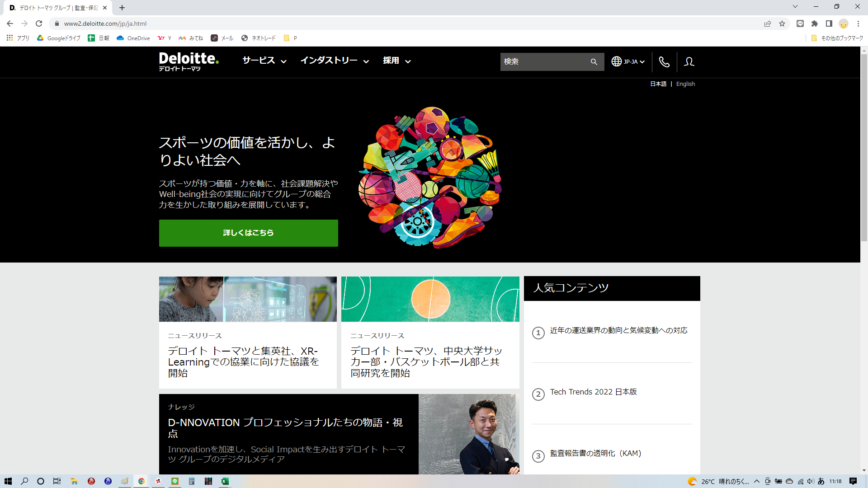Open the JP-JA location selector

click(x=628, y=62)
